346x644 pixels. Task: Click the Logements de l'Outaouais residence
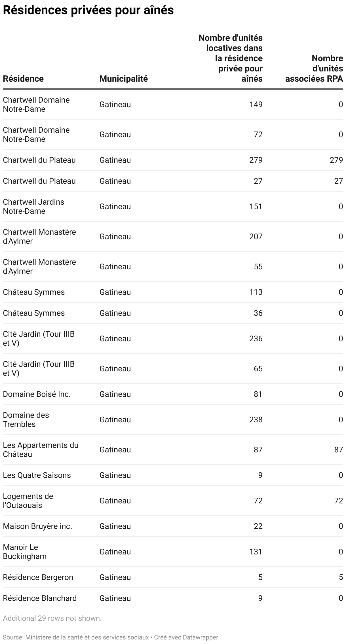click(x=28, y=501)
